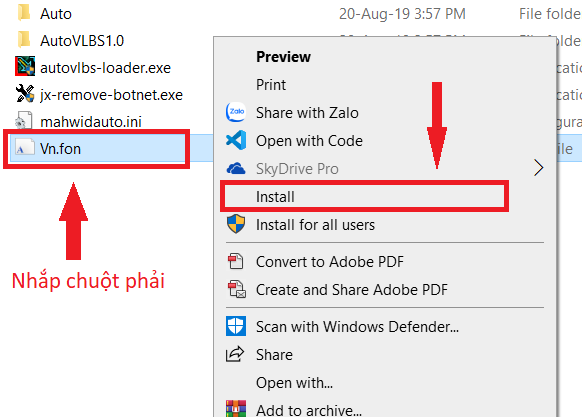
Task: Click the Visual Studio Code icon
Action: pyautogui.click(x=236, y=140)
